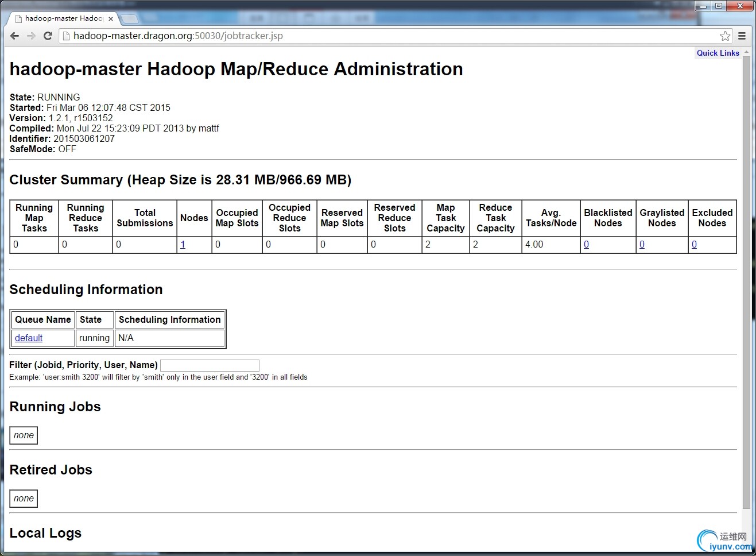Click 'Avg. Tasks/Node' column header
This screenshot has height=556, width=756.
click(x=551, y=218)
